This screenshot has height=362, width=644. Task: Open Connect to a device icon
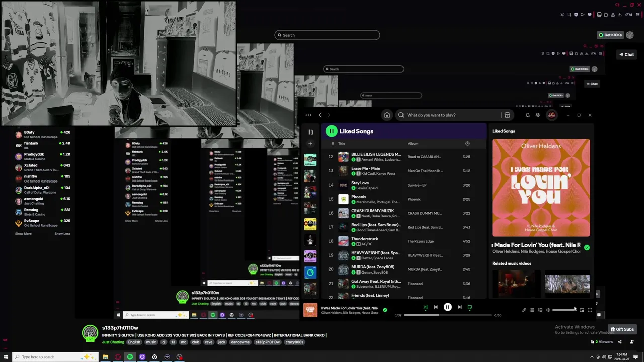tap(540, 310)
